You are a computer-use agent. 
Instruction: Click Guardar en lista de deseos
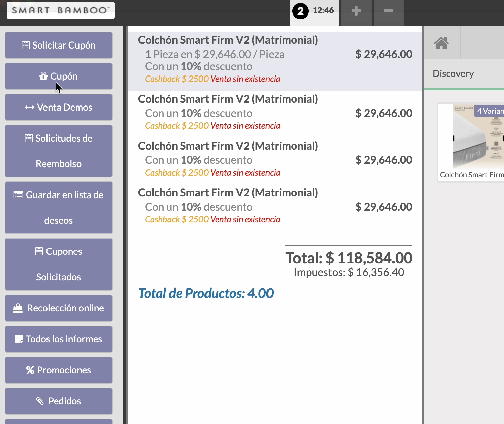pos(59,208)
